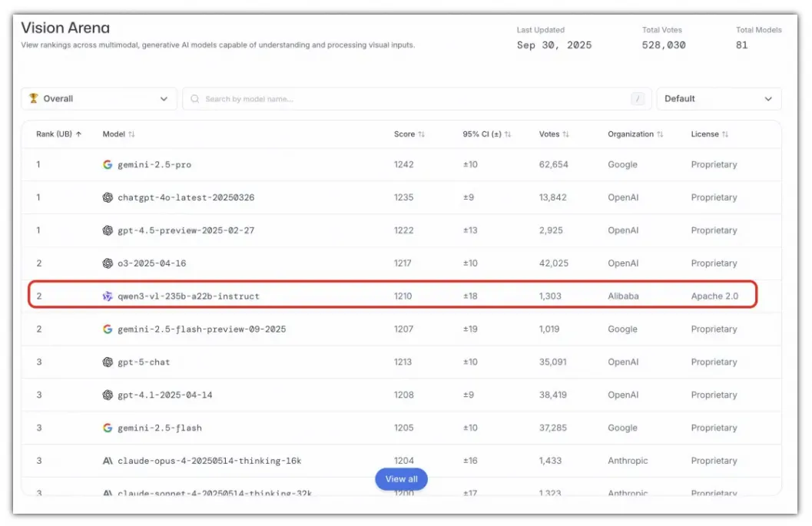Click the gemini-2.5-flash-preview-09-2025 model name
Screen dimensions: 812x526
(201, 329)
